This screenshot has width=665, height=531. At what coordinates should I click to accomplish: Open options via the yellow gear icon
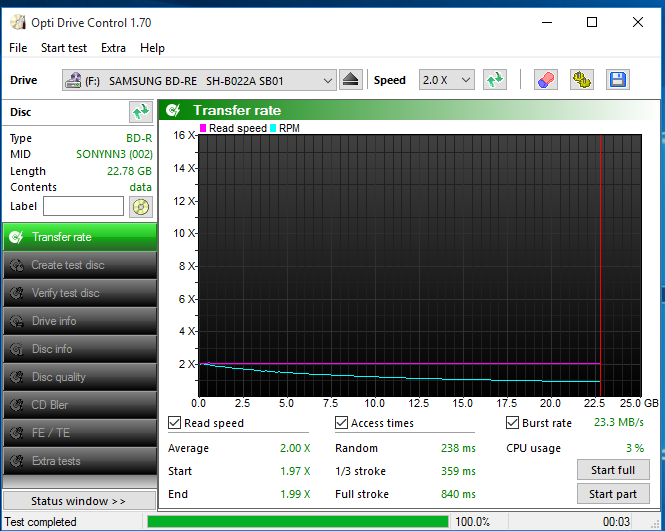tap(581, 80)
